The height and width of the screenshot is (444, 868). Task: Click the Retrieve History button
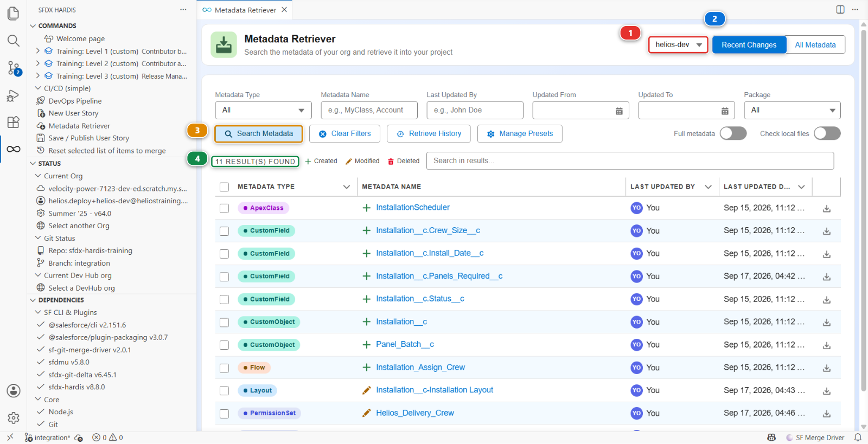point(429,134)
